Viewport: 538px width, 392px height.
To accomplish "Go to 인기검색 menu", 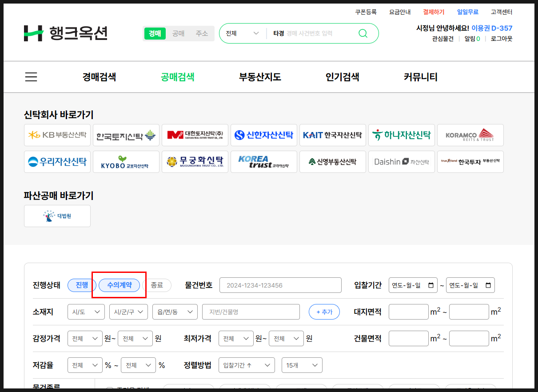I will pos(342,77).
